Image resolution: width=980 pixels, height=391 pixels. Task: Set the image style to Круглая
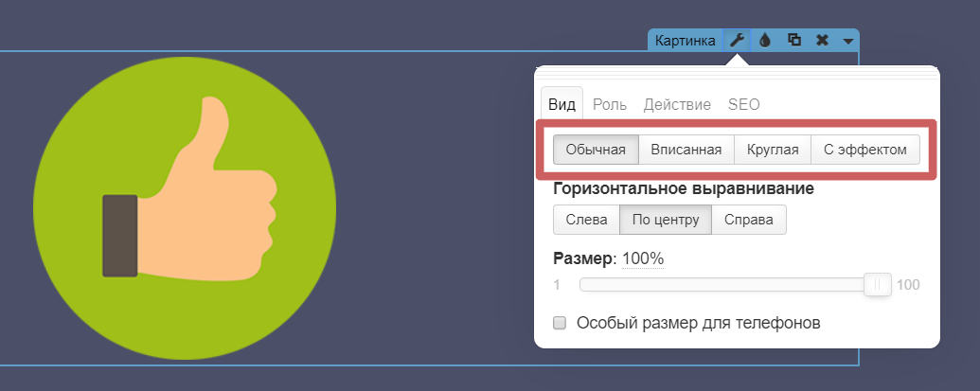(x=773, y=150)
